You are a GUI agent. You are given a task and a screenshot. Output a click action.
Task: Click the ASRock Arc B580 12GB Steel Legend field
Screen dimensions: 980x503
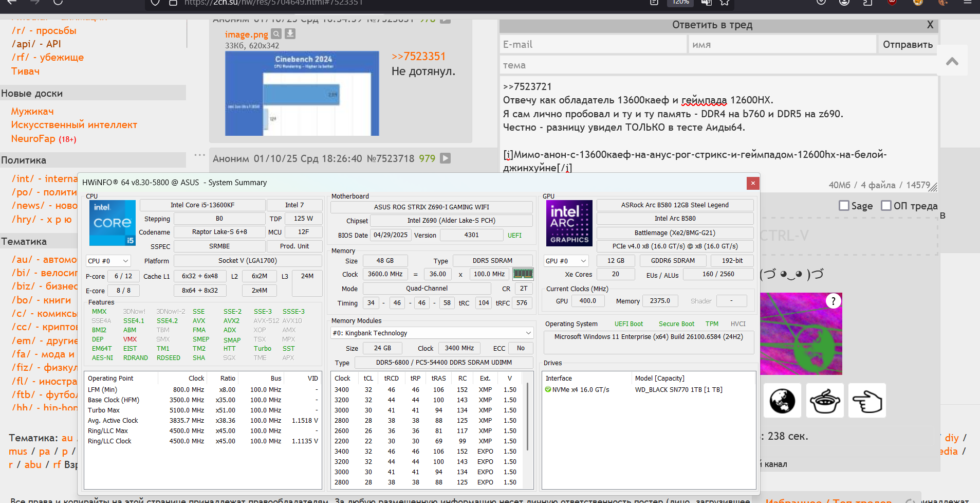[675, 205]
